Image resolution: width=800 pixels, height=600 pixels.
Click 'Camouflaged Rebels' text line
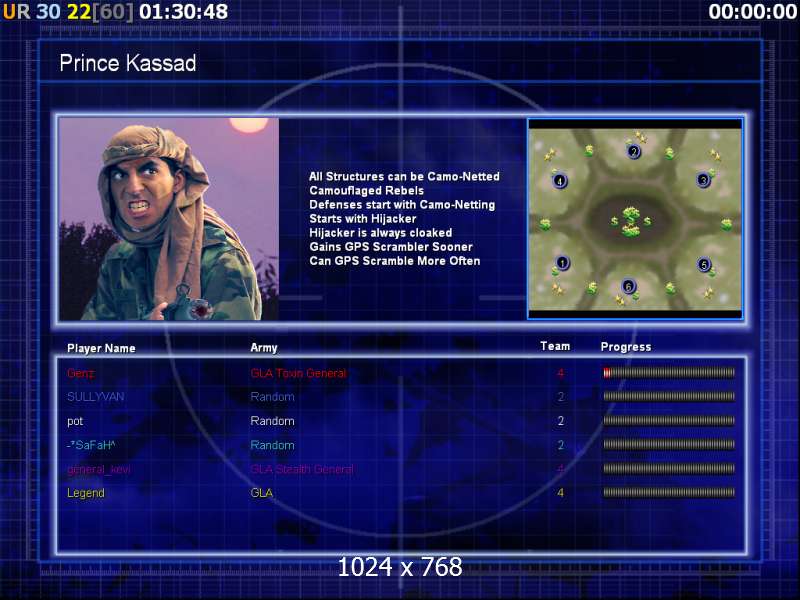click(366, 191)
